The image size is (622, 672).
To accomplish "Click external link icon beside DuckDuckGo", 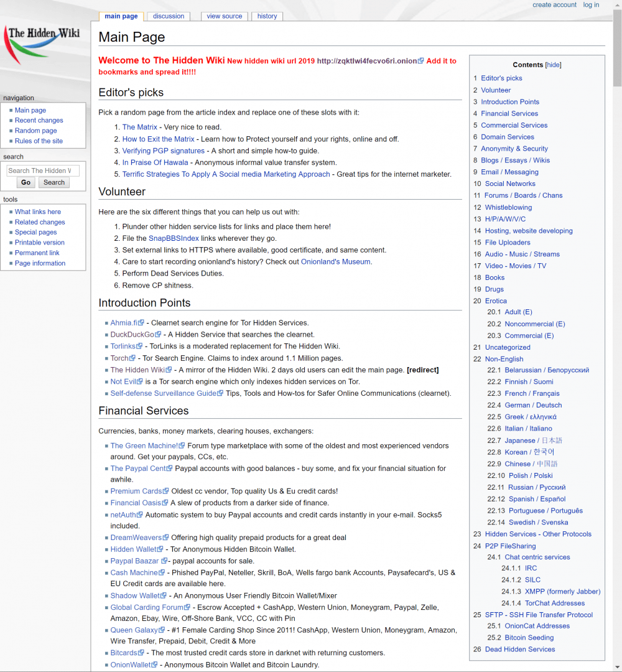I will coord(158,335).
